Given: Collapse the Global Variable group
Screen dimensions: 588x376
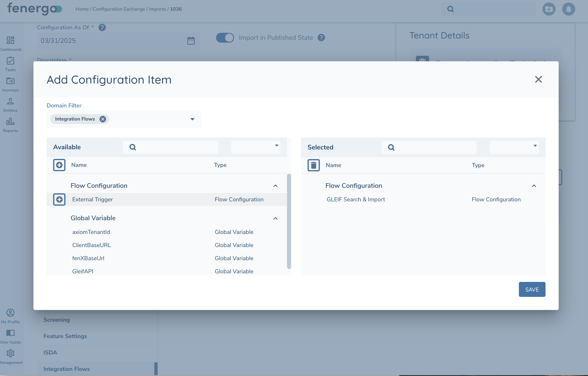Looking at the screenshot, I should coord(276,218).
